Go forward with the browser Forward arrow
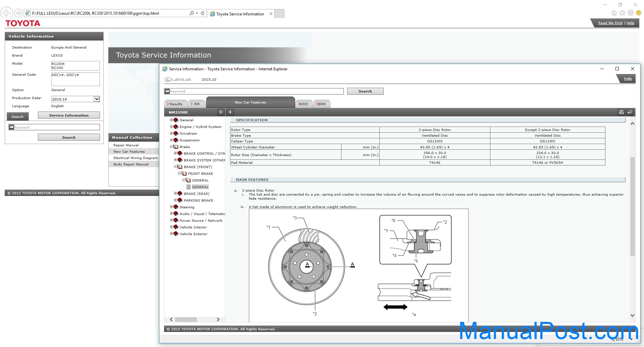The image size is (644, 347). coord(18,13)
